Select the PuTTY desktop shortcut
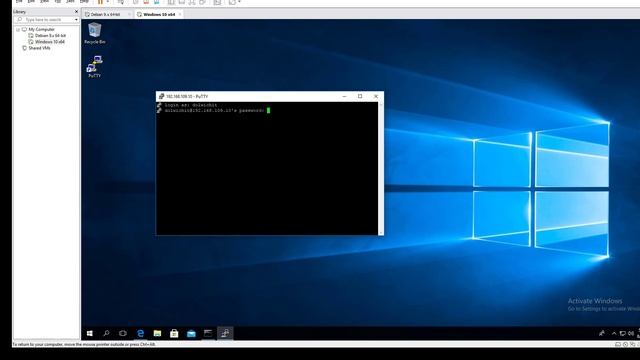 pyautogui.click(x=94, y=67)
